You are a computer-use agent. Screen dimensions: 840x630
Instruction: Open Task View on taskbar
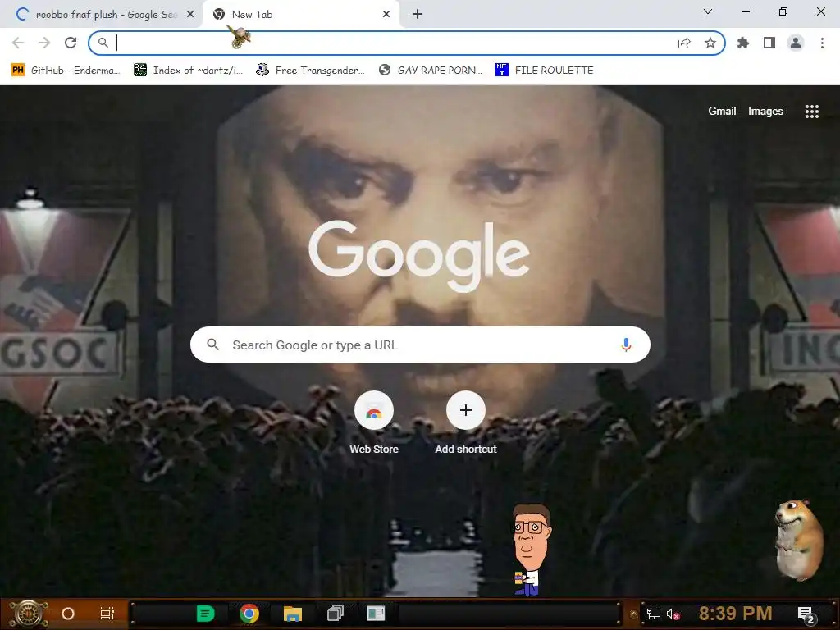(107, 614)
